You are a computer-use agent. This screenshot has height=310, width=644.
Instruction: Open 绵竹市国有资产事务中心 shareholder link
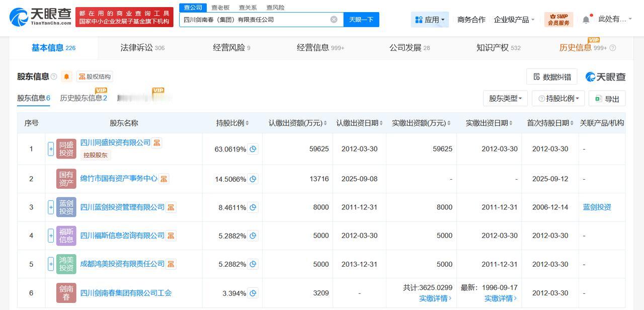point(119,178)
